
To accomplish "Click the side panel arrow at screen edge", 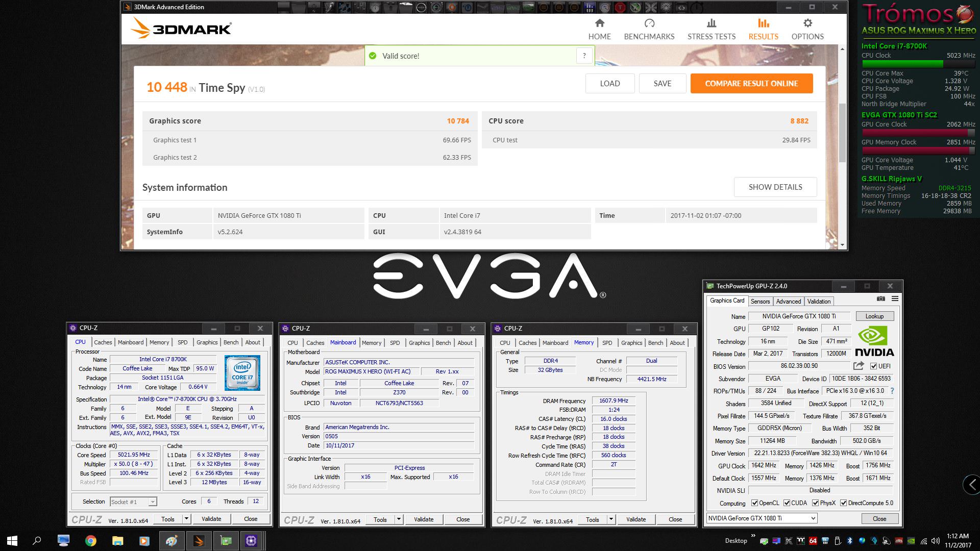I will point(971,484).
